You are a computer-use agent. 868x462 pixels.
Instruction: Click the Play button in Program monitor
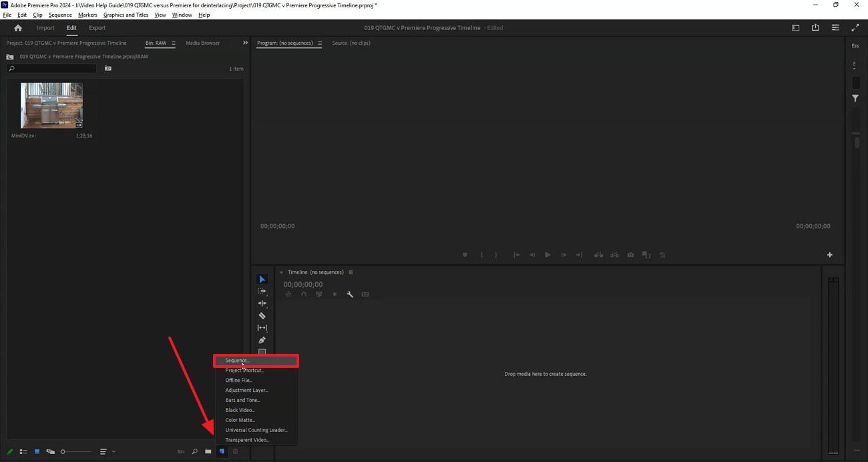548,254
